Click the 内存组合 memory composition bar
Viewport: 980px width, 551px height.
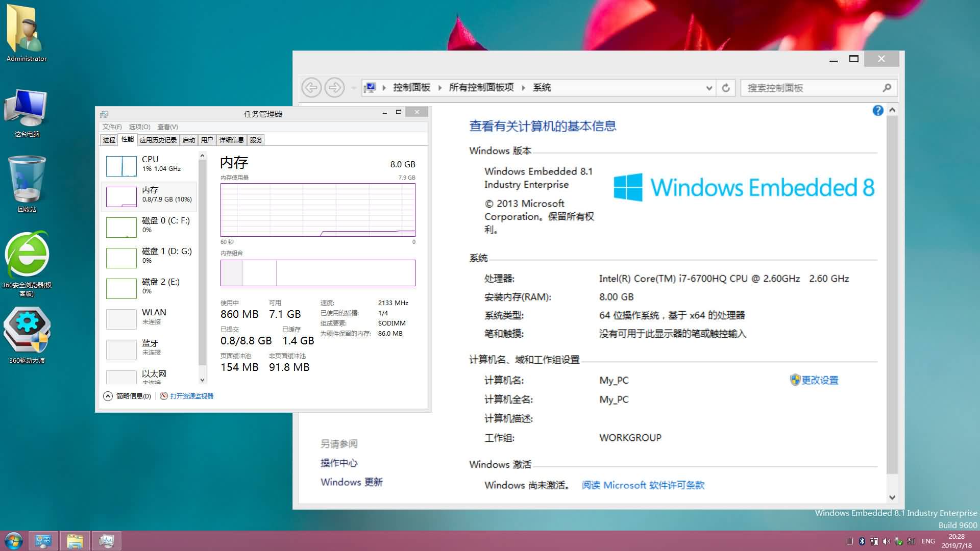pos(318,273)
